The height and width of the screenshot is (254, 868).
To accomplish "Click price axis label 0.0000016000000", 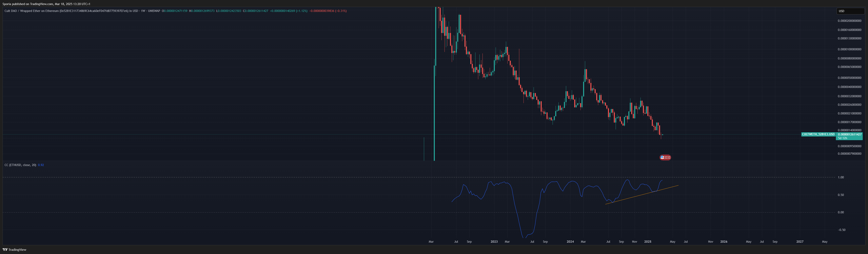I will point(849,30).
